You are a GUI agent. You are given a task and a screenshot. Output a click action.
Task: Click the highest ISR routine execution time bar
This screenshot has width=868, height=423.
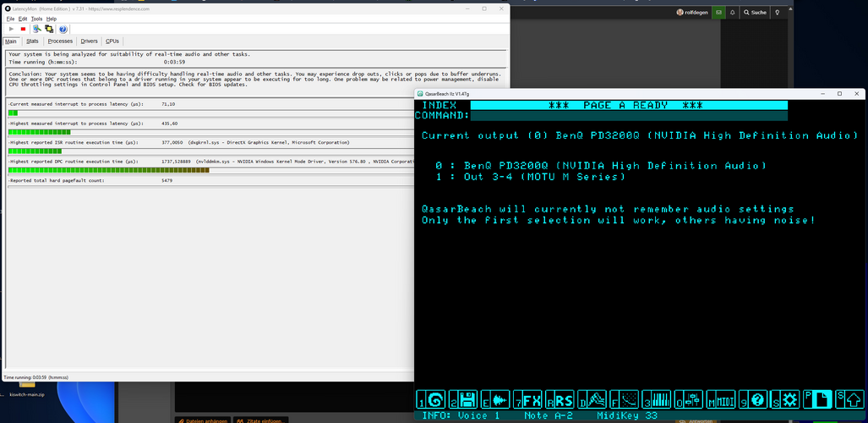(x=210, y=151)
